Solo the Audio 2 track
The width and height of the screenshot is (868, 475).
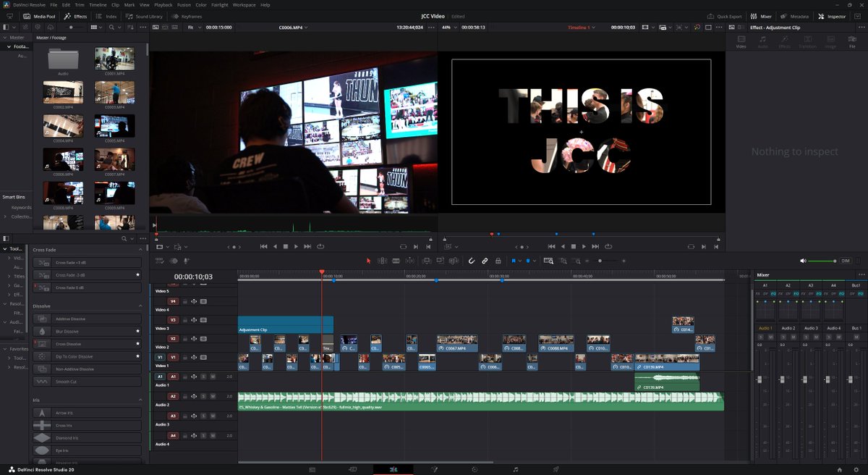[203, 396]
